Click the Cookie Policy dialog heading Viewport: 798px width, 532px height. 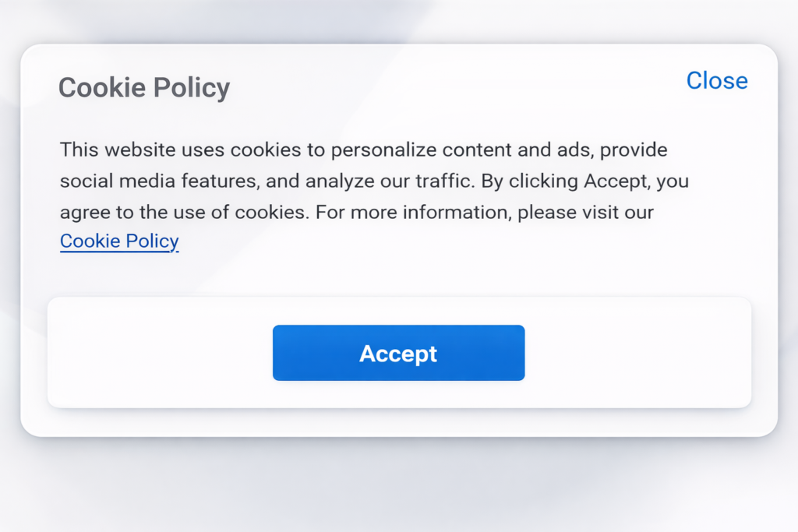[144, 88]
